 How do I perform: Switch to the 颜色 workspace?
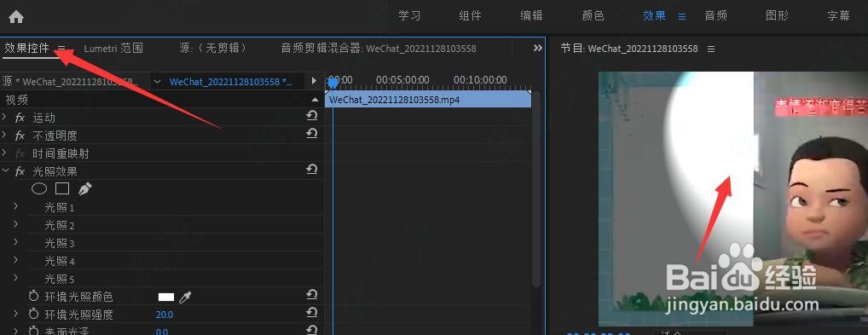593,15
